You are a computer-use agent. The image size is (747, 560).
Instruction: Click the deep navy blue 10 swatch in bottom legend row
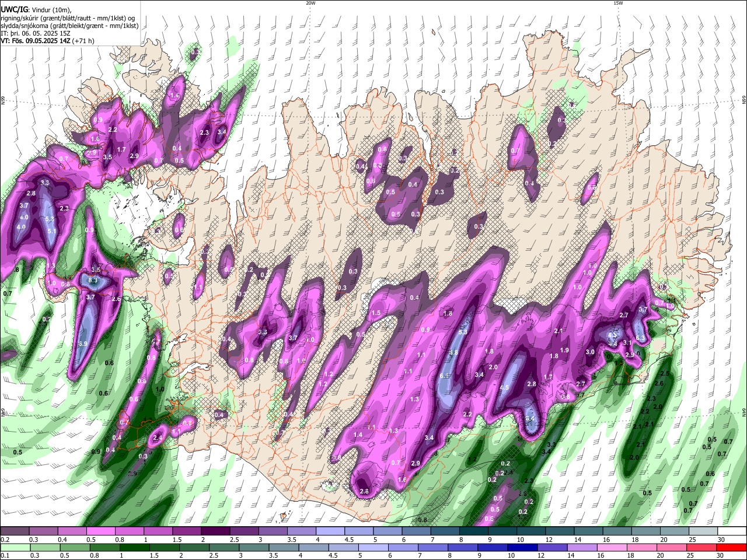coord(522,547)
